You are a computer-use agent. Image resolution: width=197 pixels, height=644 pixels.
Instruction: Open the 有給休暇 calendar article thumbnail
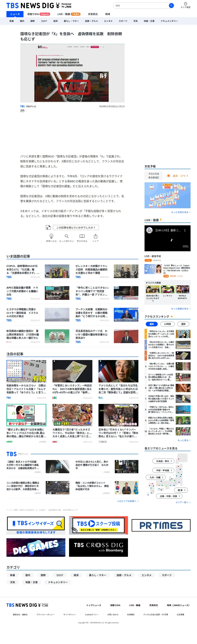[26, 371]
